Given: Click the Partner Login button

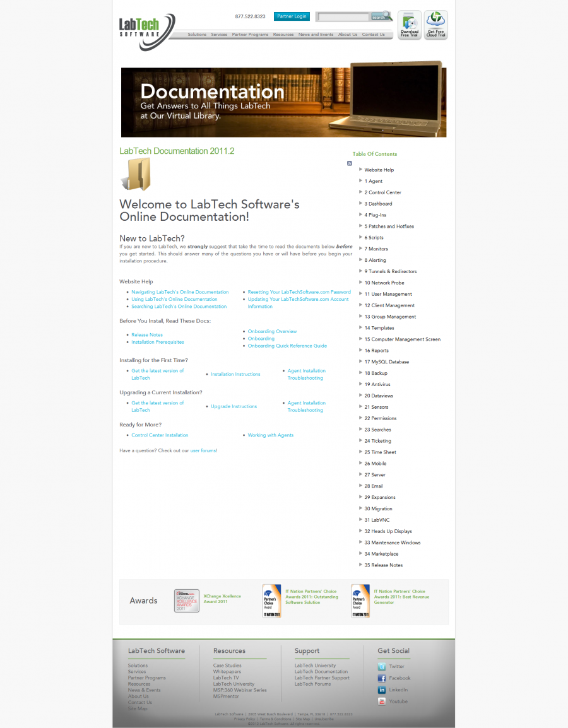Looking at the screenshot, I should (x=292, y=16).
